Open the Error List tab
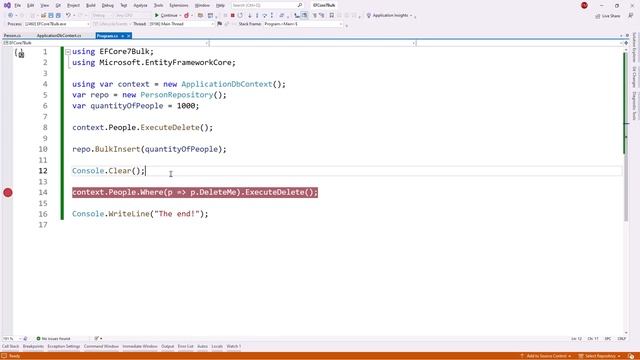The height and width of the screenshot is (360, 640). click(185, 347)
